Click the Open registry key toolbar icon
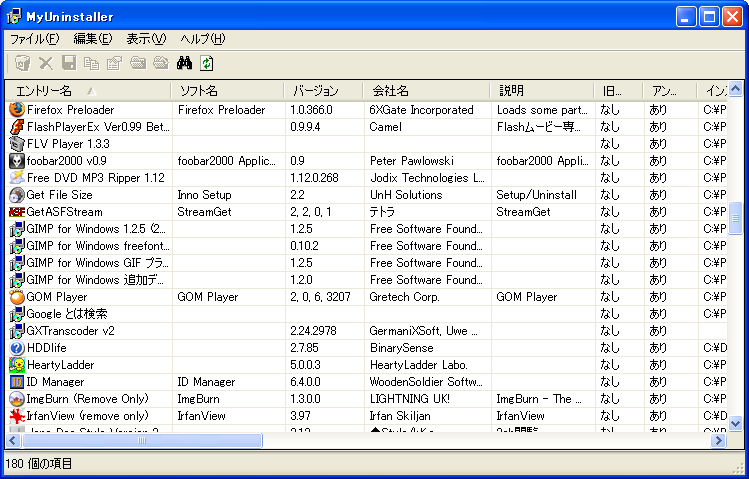 pyautogui.click(x=161, y=63)
